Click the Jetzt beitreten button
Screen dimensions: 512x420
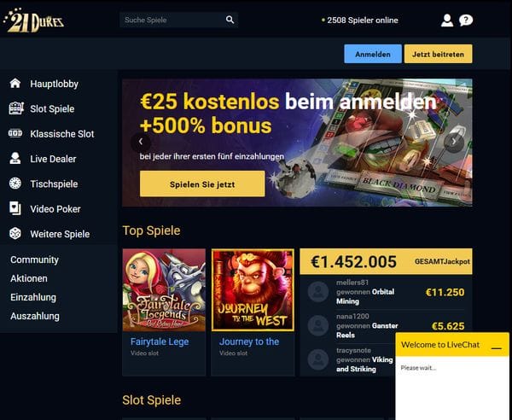pyautogui.click(x=439, y=54)
